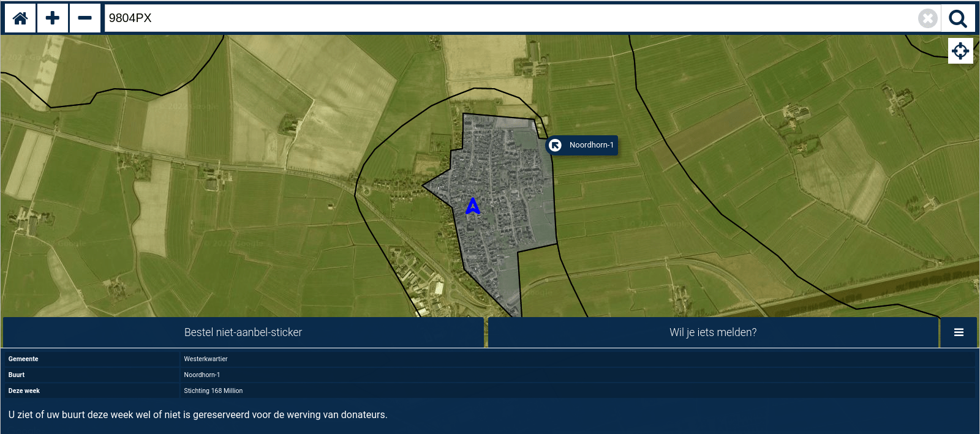
Task: Select the Noordhorn-1 map label text
Action: click(591, 145)
